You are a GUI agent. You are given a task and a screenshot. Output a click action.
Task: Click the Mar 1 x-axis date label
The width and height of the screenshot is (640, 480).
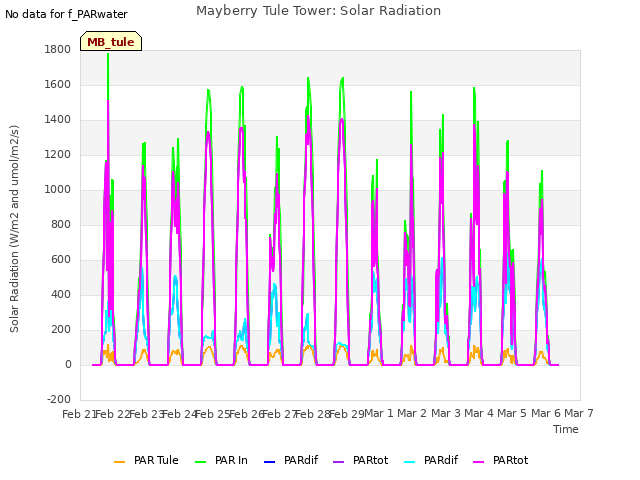(x=379, y=413)
